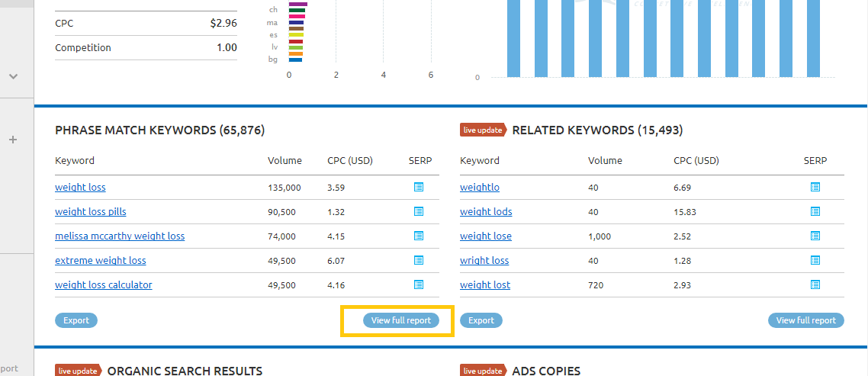The width and height of the screenshot is (868, 376).
Task: Expand the sidebar chevron arrow
Action: (14, 76)
